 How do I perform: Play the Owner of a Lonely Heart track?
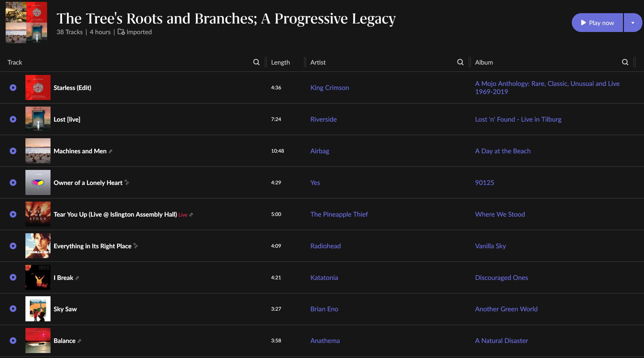pos(13,183)
